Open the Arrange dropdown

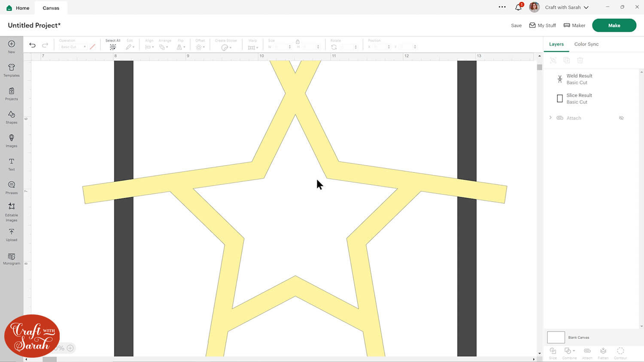[x=164, y=47]
